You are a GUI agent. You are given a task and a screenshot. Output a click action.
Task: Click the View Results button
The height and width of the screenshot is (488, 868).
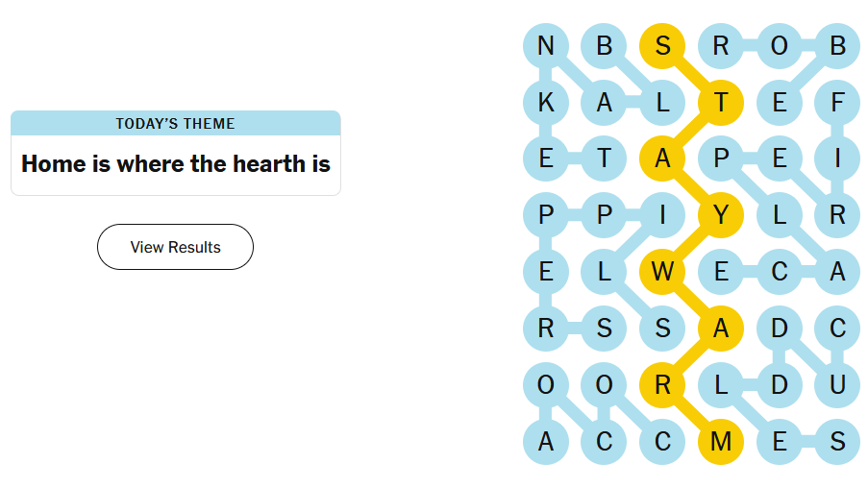tap(175, 247)
